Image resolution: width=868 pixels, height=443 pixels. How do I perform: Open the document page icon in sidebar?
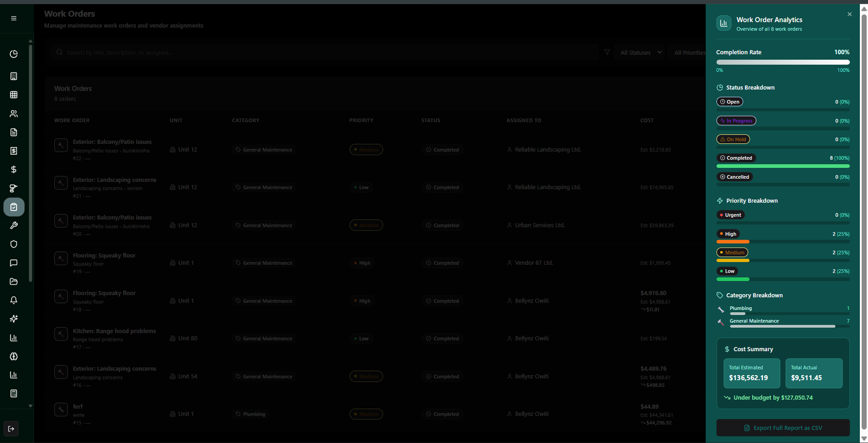[x=14, y=132]
